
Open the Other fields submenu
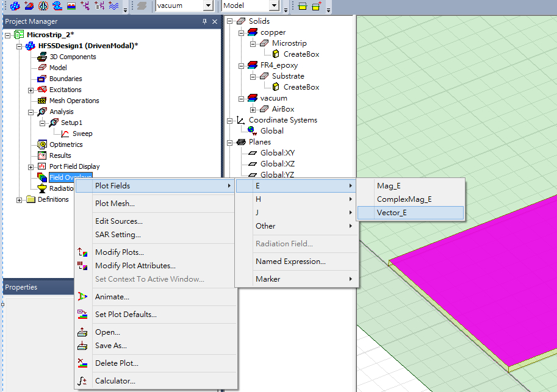(296, 226)
